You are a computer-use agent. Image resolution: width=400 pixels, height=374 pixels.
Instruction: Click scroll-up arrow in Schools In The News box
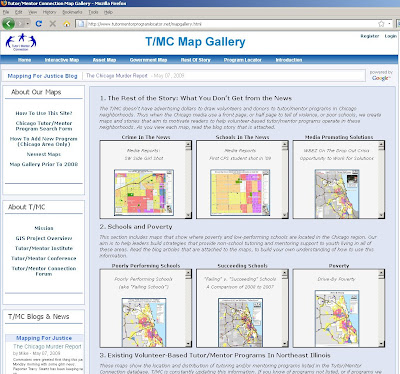click(285, 144)
